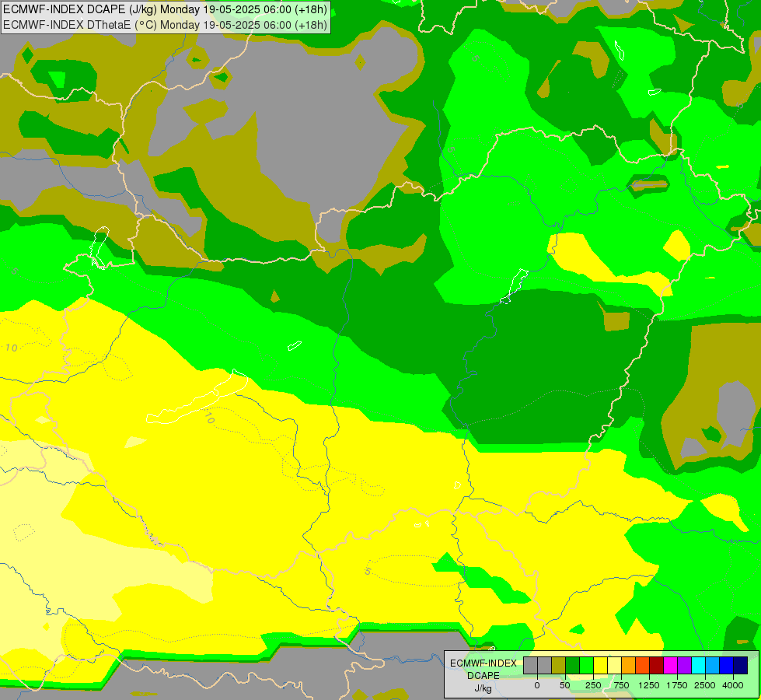This screenshot has width=761, height=700.
Task: Click the legend value 1250
Action: coord(649,685)
